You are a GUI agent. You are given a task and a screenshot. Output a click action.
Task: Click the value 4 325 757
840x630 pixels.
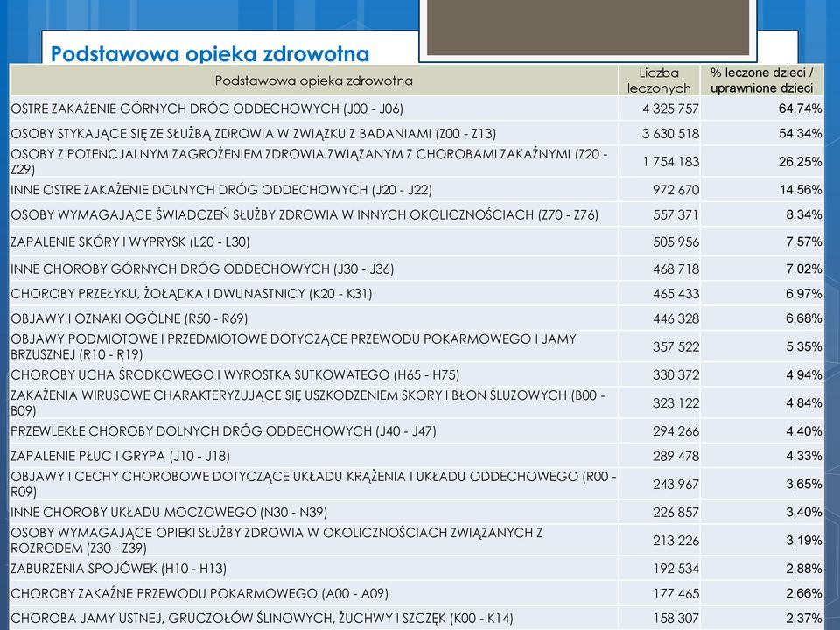point(670,108)
